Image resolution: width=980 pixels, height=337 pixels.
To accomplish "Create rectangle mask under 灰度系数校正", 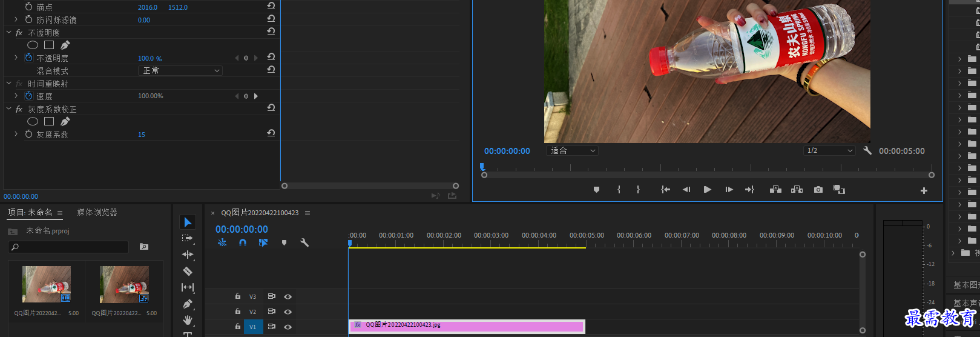I will tap(49, 121).
